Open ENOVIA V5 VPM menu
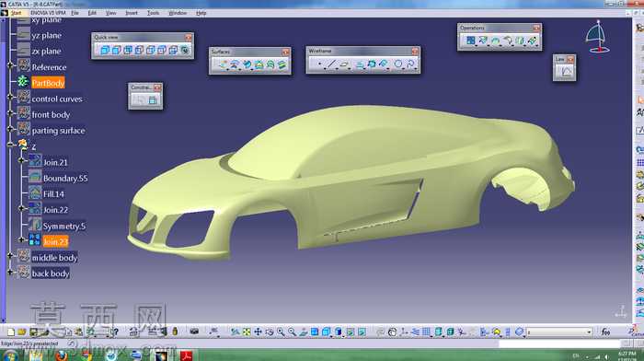This screenshot has height=361, width=644. [48, 13]
